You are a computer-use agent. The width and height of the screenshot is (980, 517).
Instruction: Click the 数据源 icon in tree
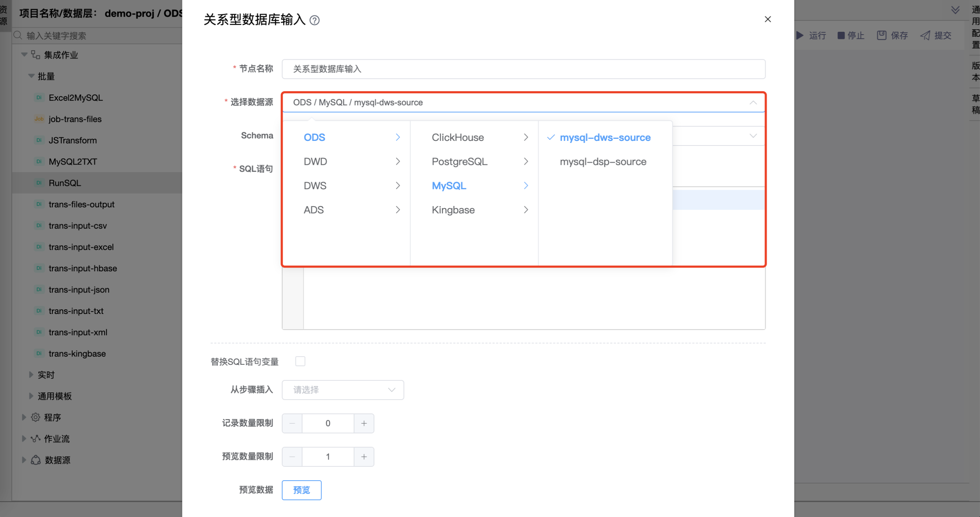click(35, 460)
